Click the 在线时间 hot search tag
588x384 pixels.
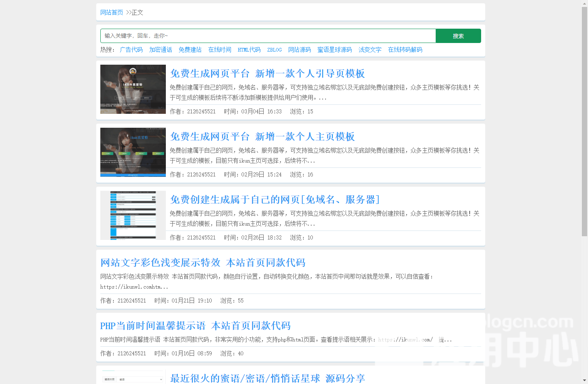219,50
